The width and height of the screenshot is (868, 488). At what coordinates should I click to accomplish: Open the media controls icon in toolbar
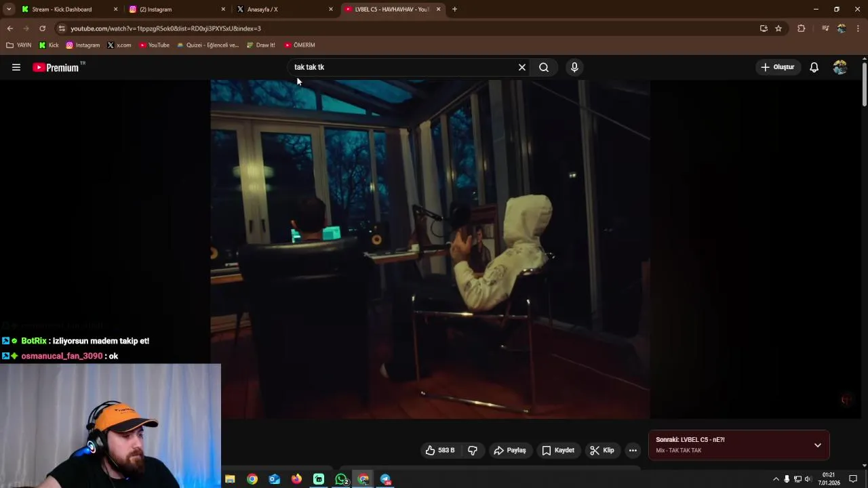click(x=825, y=28)
